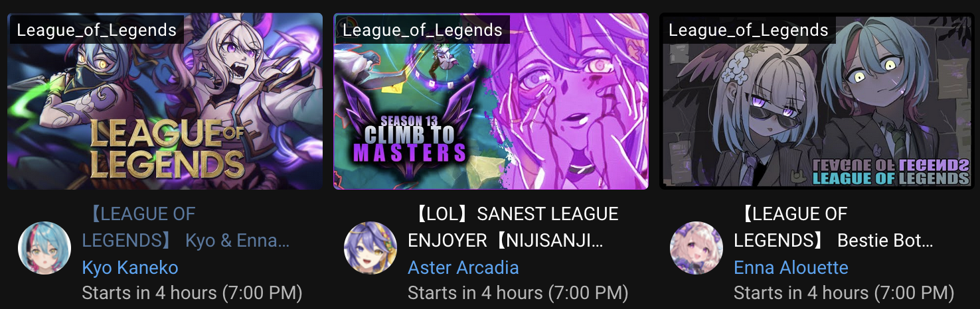Open Kyo Kaneko's round avatar icon
Screen dimensions: 980x309
[x=44, y=248]
